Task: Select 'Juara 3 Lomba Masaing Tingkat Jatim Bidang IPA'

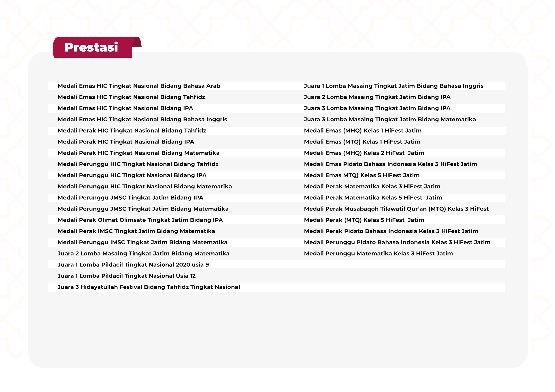Action: (x=377, y=108)
